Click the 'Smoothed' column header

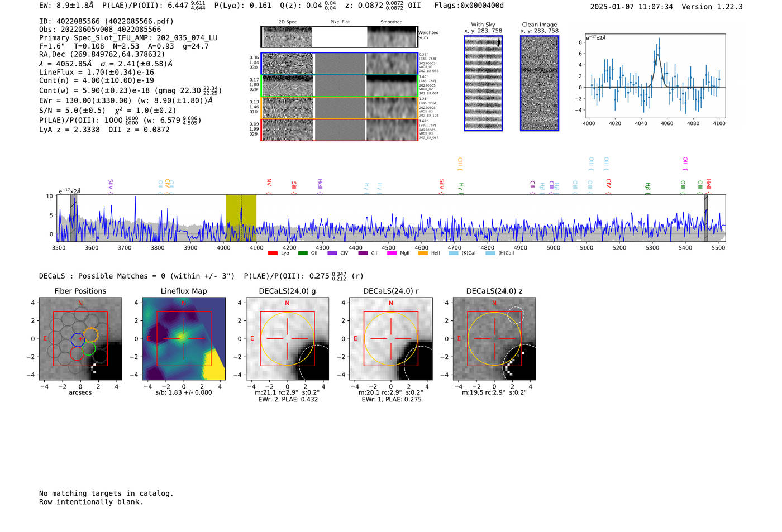pos(391,22)
